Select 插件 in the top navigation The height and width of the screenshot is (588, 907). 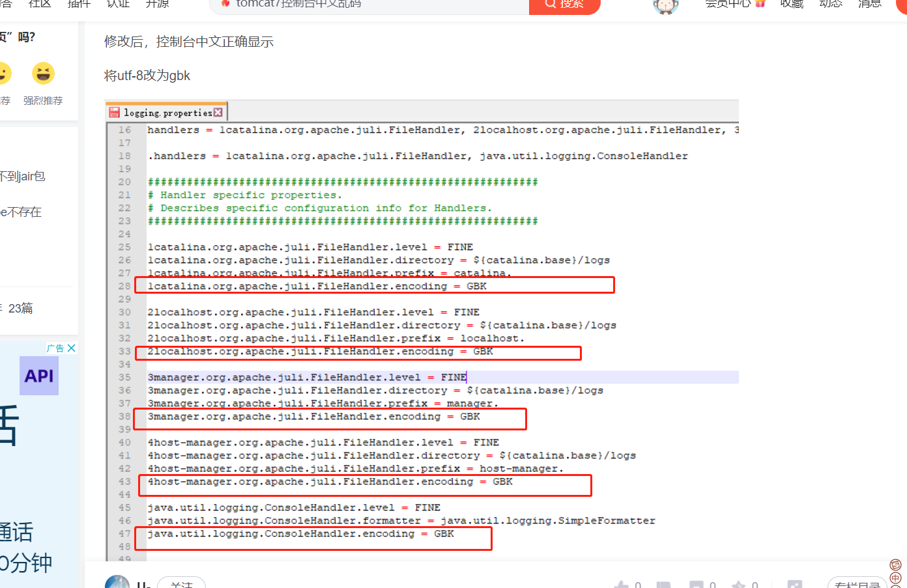tap(79, 4)
